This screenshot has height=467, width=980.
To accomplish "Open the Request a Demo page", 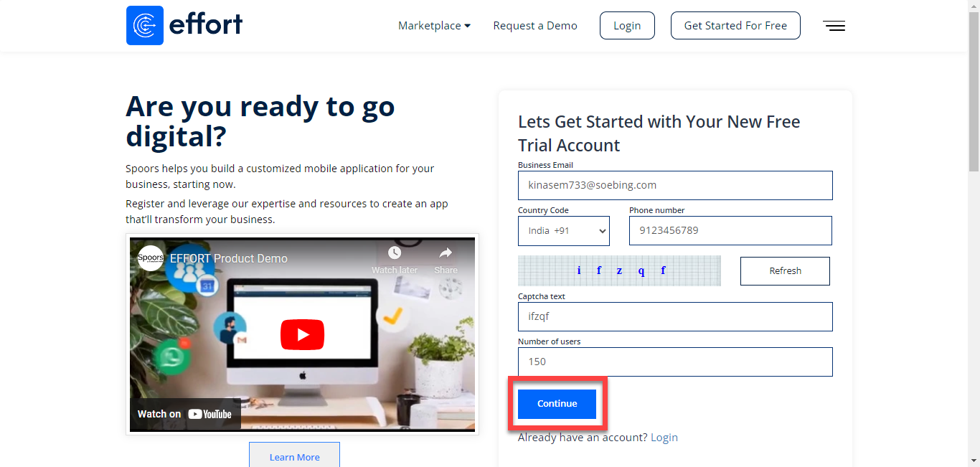I will pyautogui.click(x=535, y=26).
